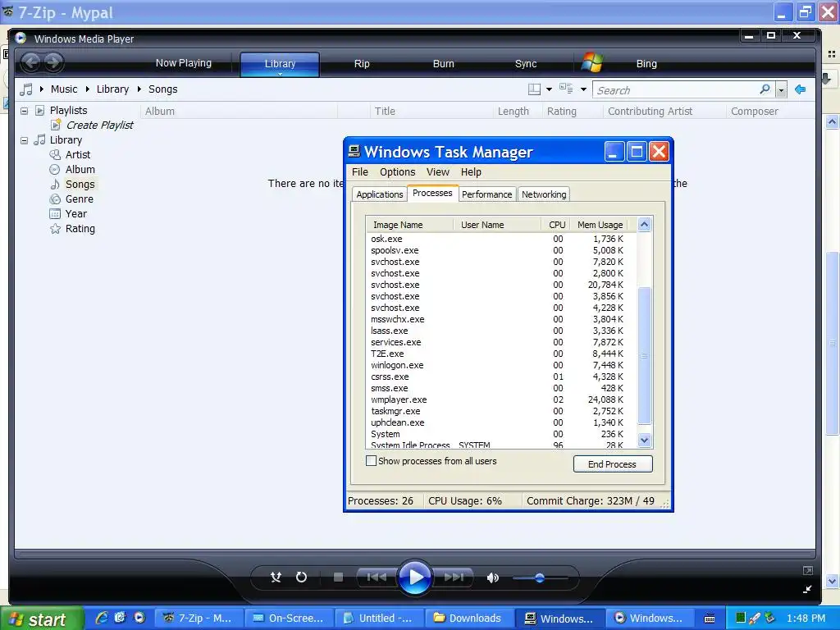Open Task Manager File menu
The width and height of the screenshot is (840, 630).
tap(360, 172)
